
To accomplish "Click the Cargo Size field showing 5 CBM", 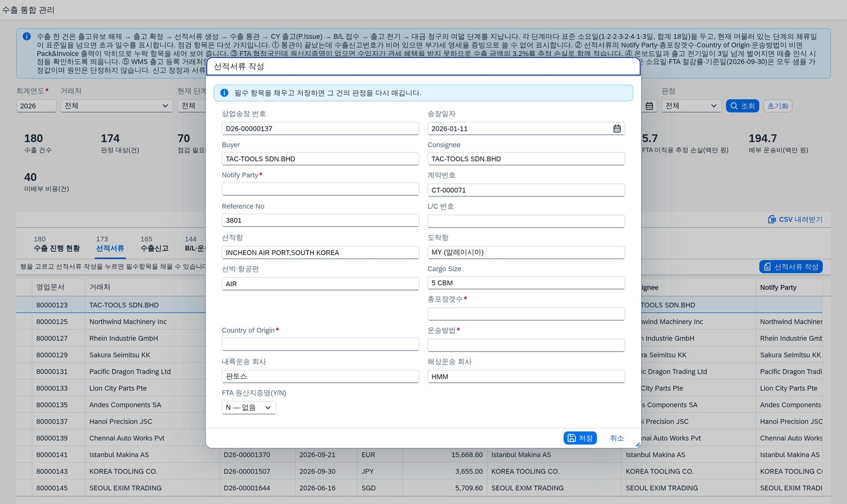I will 526,283.
